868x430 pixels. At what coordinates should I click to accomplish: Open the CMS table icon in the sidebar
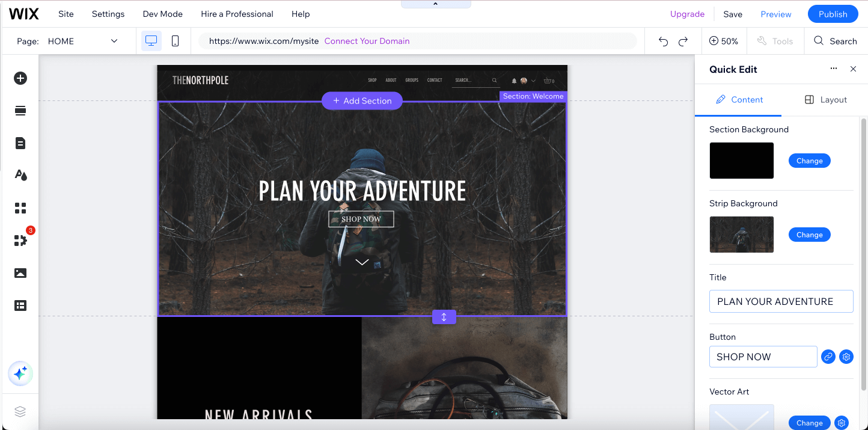[20, 306]
